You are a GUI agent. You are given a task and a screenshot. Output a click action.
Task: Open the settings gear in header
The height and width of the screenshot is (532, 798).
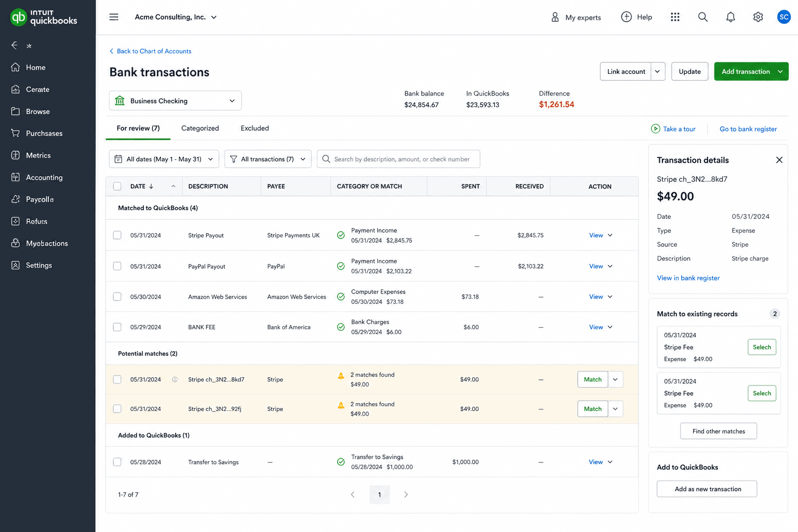point(758,17)
